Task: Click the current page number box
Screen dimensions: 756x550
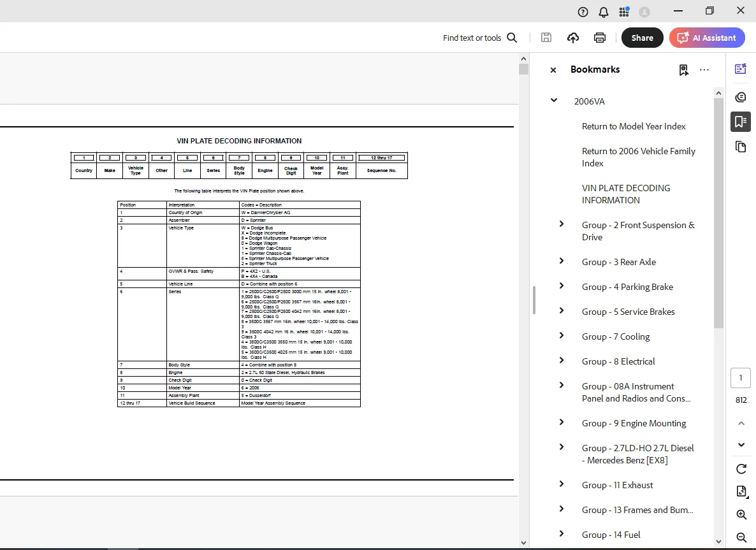Action: click(741, 378)
